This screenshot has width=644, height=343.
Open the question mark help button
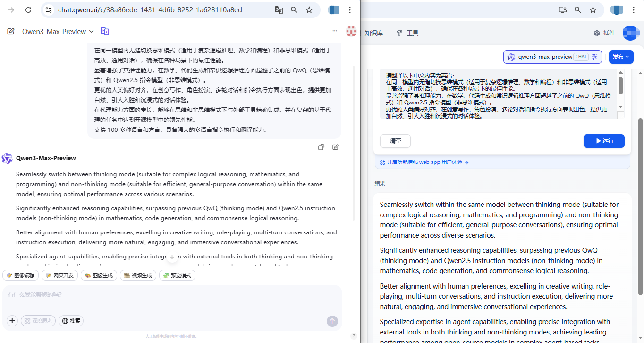(x=354, y=336)
